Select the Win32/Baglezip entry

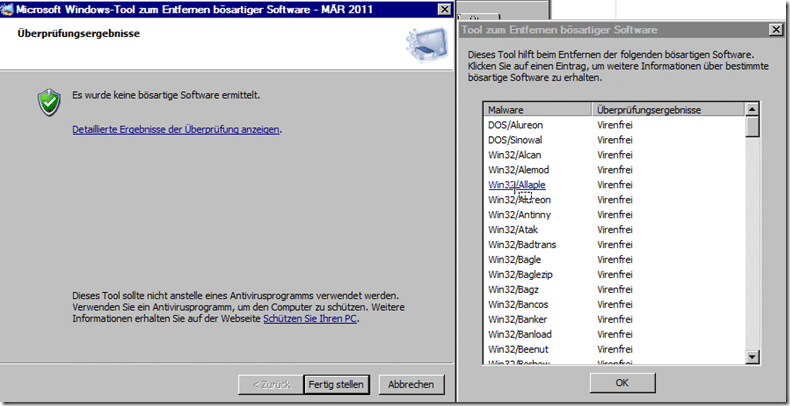[520, 275]
